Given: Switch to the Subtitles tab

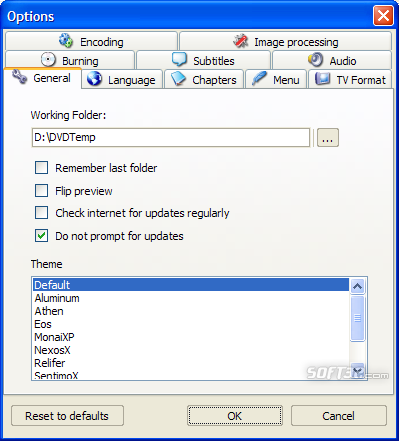Looking at the screenshot, I should click(203, 60).
